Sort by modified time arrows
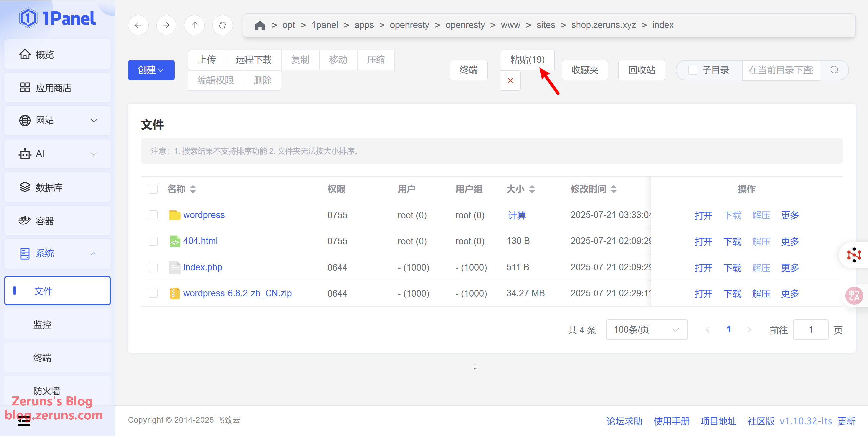Image resolution: width=868 pixels, height=436 pixels. click(614, 189)
